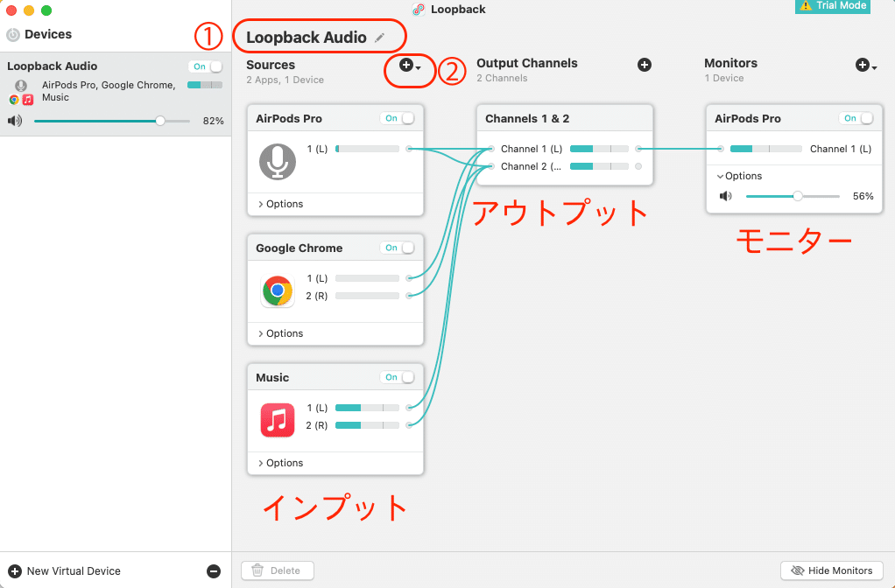Click the '2 Apps, 1 Device' subtitle
Viewport: 895px width, 588px height.
tap(285, 80)
